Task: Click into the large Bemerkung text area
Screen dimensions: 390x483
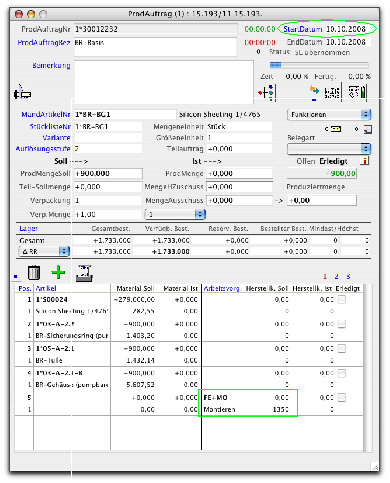Action: coord(164,82)
